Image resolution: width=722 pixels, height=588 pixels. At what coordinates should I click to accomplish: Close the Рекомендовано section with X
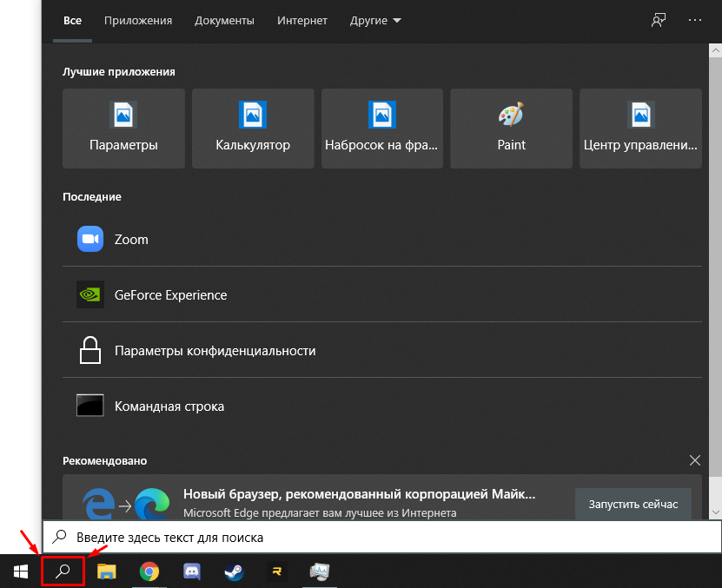pos(695,460)
